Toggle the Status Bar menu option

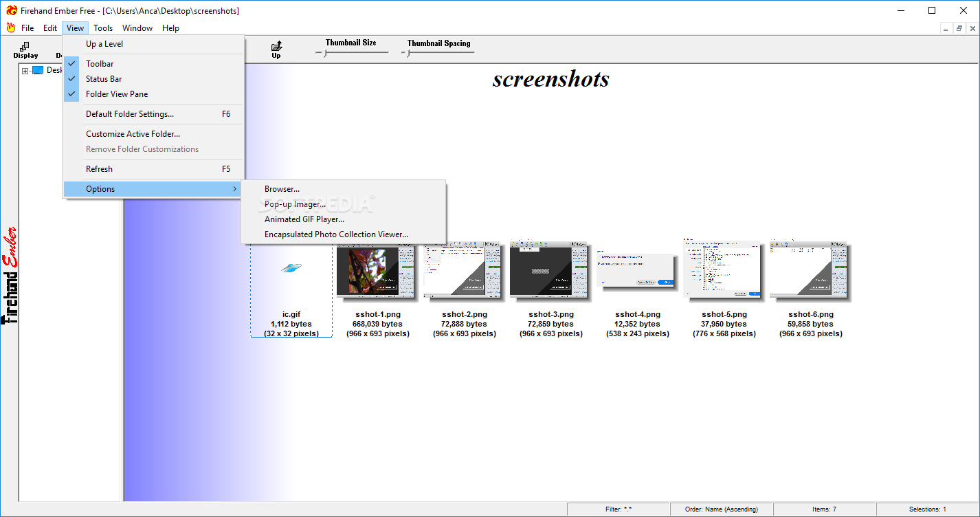pos(153,79)
